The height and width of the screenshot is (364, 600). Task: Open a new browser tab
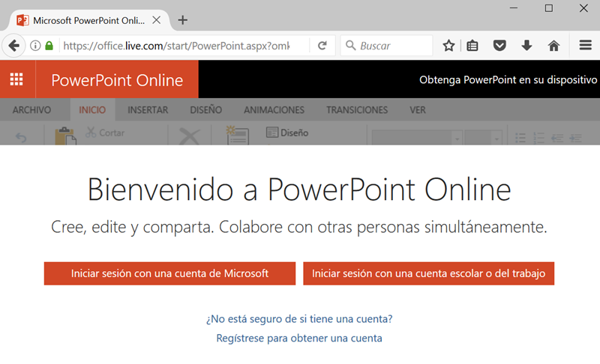pyautogui.click(x=182, y=20)
